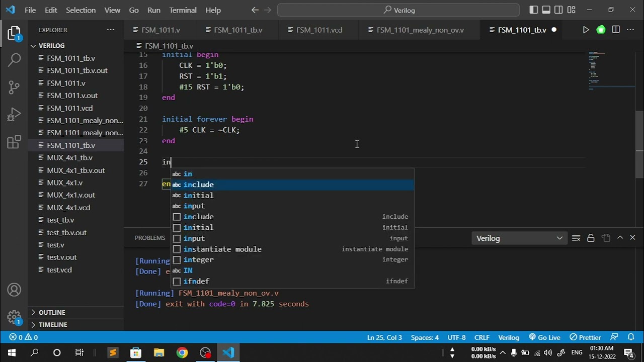Open File Explorer from the taskbar
Viewport: 644px width, 362px height.
[159, 353]
